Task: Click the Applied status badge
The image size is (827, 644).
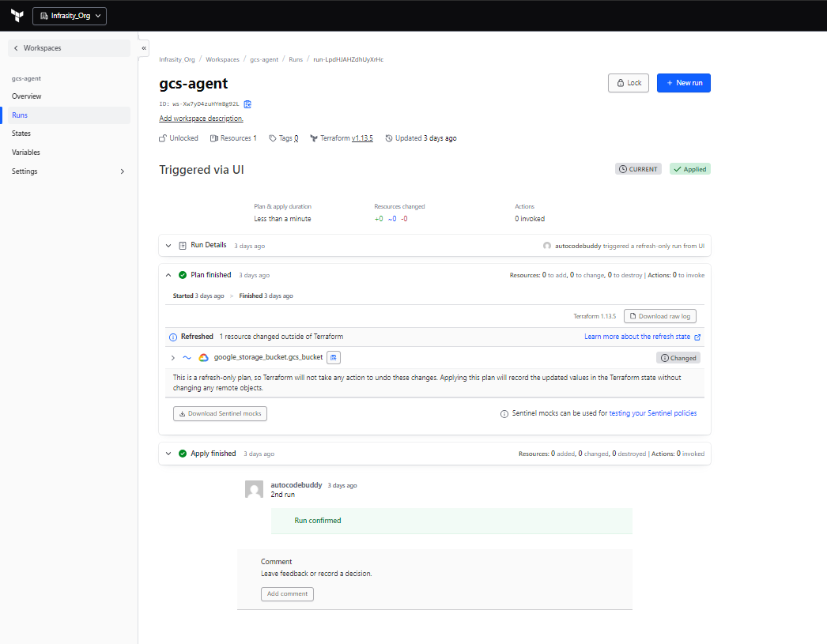Action: tap(690, 169)
